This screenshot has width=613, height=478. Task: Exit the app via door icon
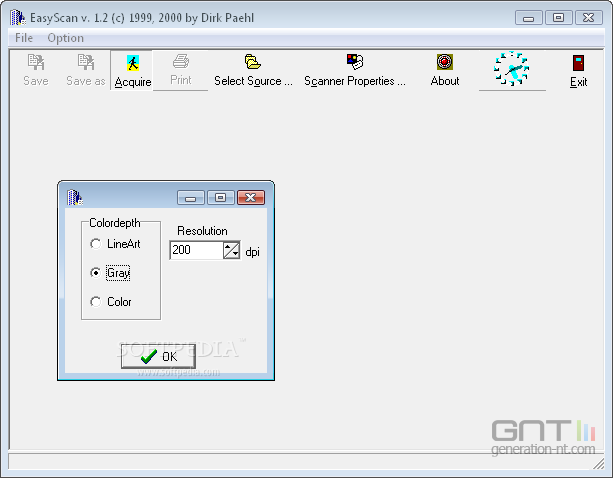[x=578, y=71]
